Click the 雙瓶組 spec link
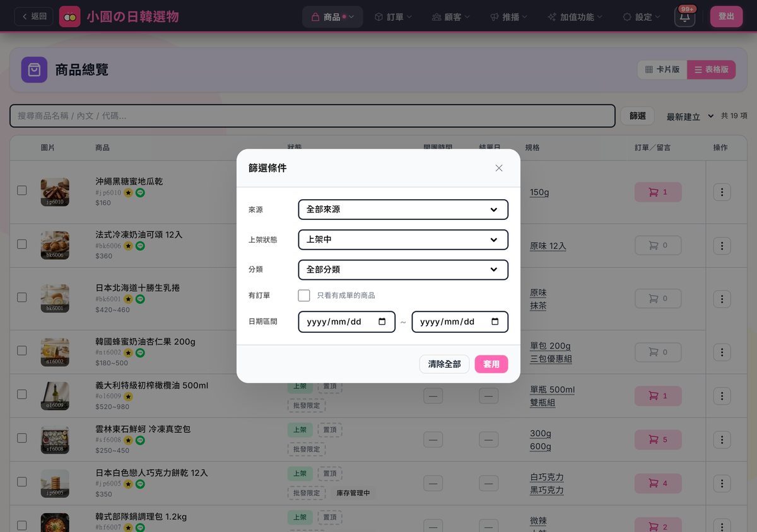This screenshot has width=757, height=532. [x=543, y=402]
